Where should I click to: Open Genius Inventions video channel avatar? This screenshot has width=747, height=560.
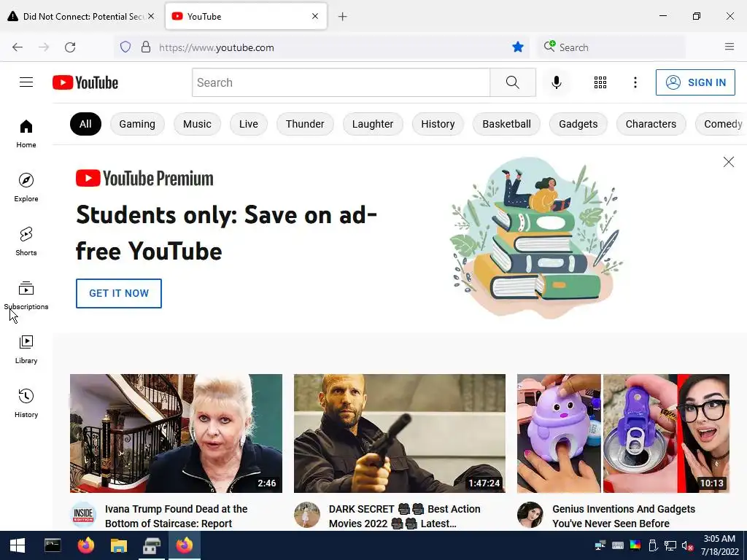click(x=530, y=515)
